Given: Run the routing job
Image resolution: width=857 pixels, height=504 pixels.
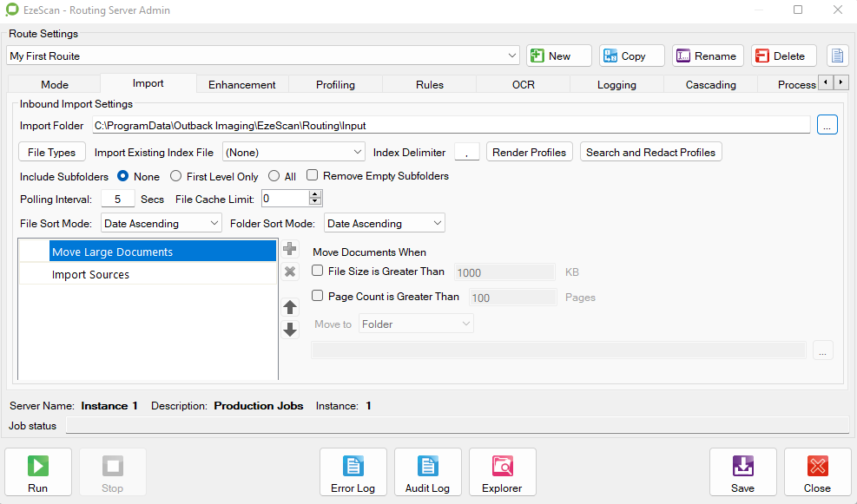Looking at the screenshot, I should [37, 472].
